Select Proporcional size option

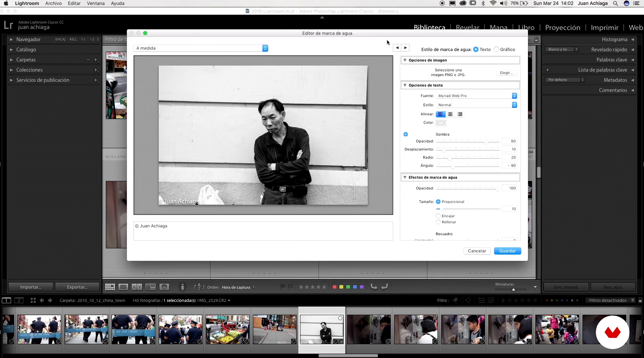coord(438,202)
